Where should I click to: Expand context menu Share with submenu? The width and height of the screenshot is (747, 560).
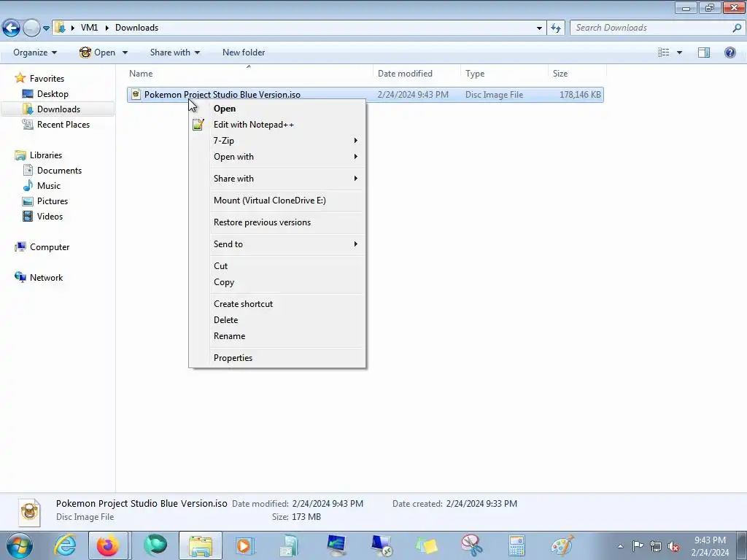click(x=277, y=179)
